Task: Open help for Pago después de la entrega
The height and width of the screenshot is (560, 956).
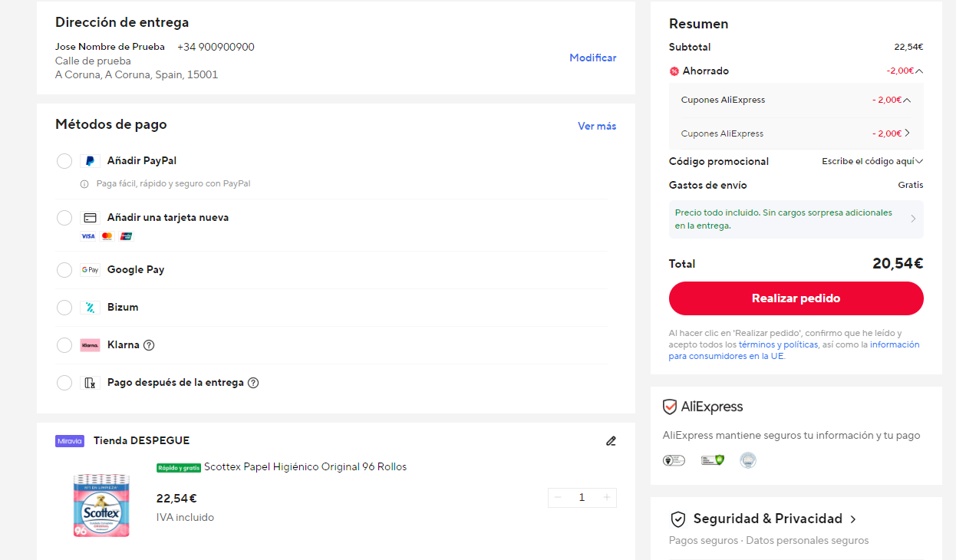Action: [x=253, y=383]
